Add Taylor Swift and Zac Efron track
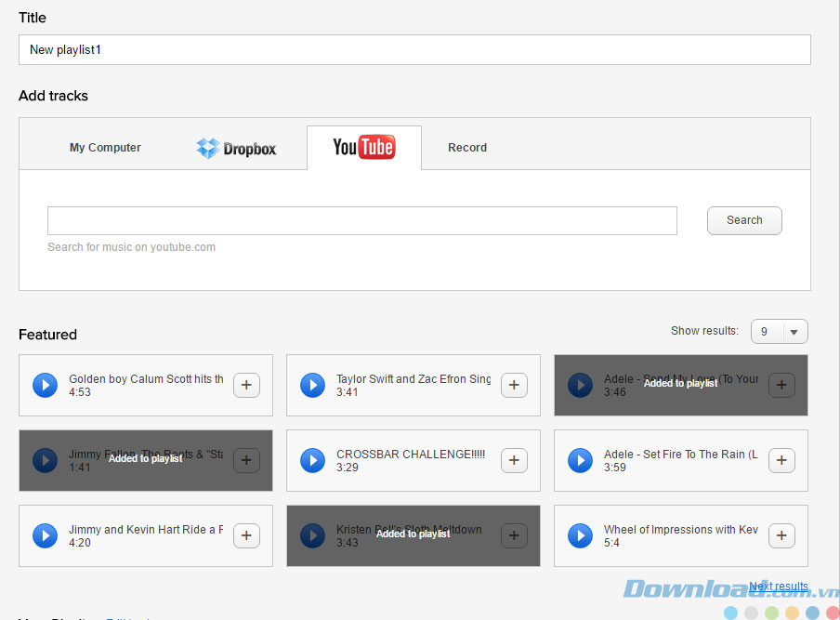The image size is (840, 620). tap(514, 385)
